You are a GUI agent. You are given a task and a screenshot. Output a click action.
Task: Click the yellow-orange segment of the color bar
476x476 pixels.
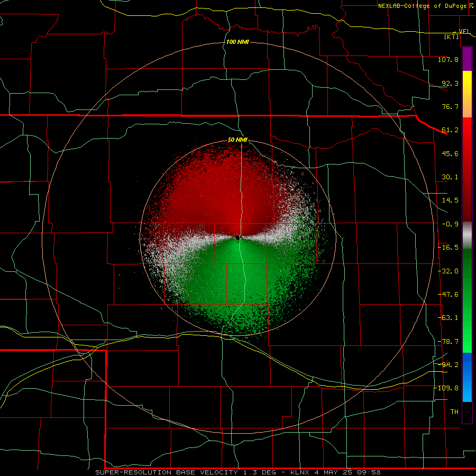pyautogui.click(x=467, y=94)
